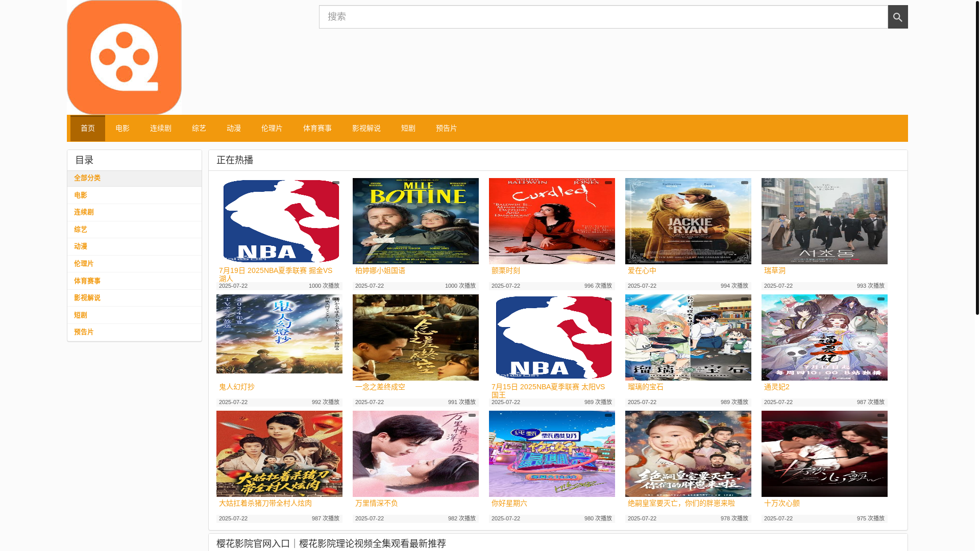980x551 pixels.
Task: Open the 综艺 navigation tab
Action: click(199, 128)
